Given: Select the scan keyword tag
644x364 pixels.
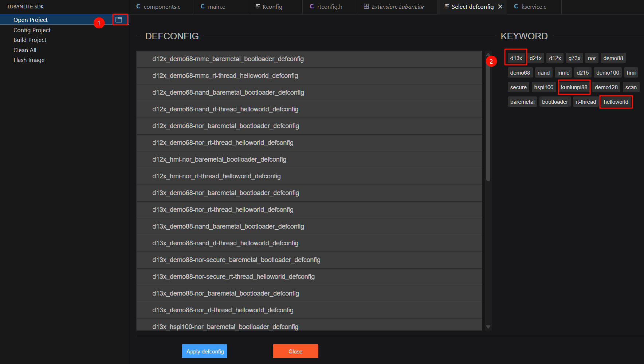Looking at the screenshot, I should click(x=631, y=87).
